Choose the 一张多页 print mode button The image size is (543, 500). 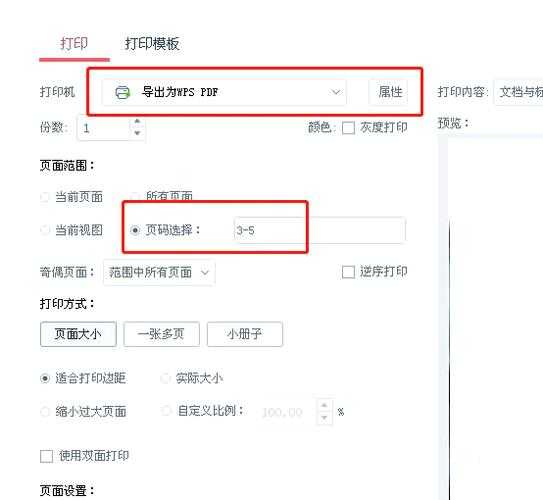(161, 334)
